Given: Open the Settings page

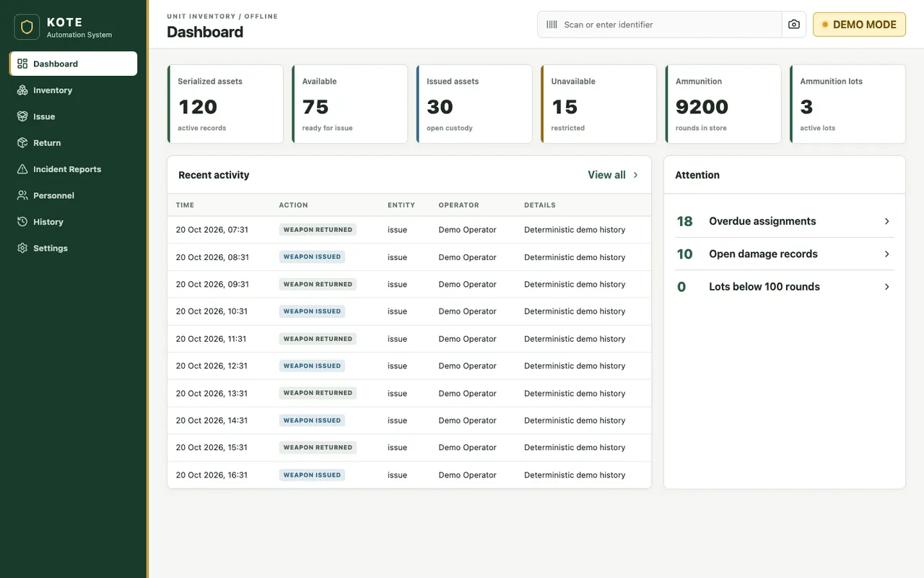Looking at the screenshot, I should coord(74,248).
